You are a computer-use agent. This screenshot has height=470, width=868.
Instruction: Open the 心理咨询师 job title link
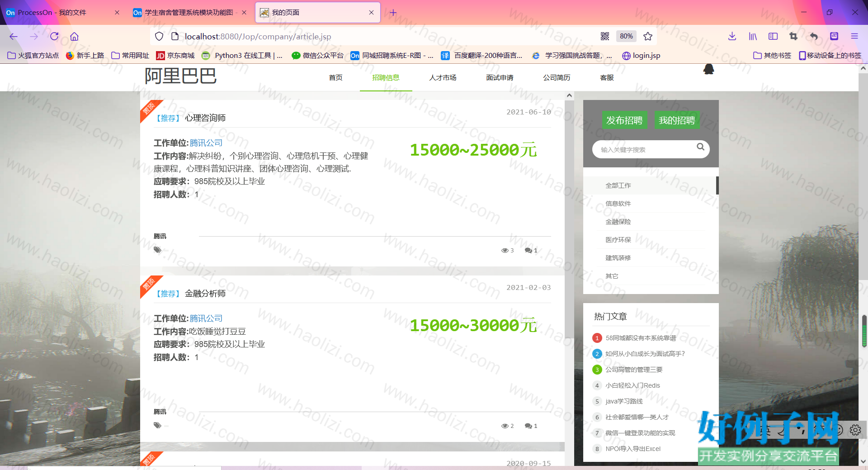pos(205,118)
